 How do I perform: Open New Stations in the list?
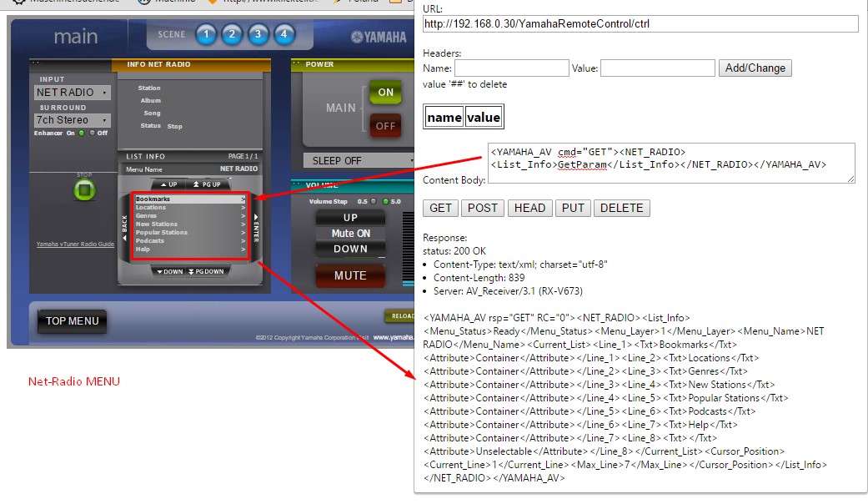pyautogui.click(x=190, y=224)
